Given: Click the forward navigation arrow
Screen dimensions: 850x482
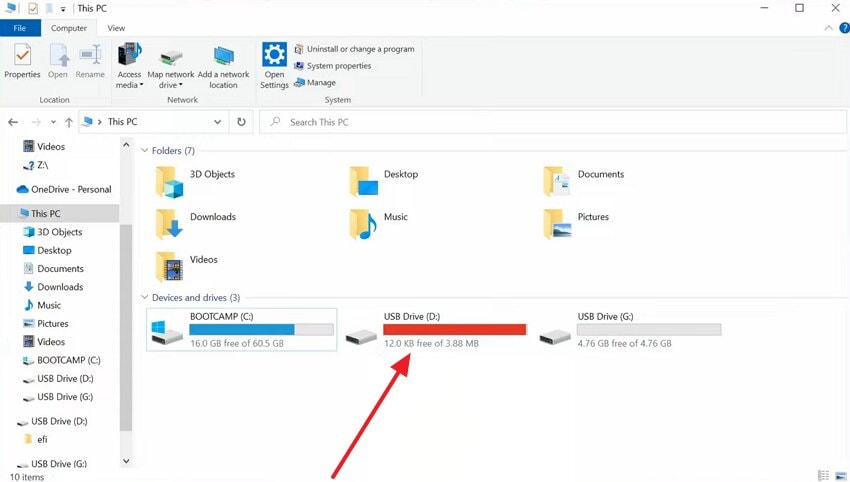Looking at the screenshot, I should tap(36, 122).
